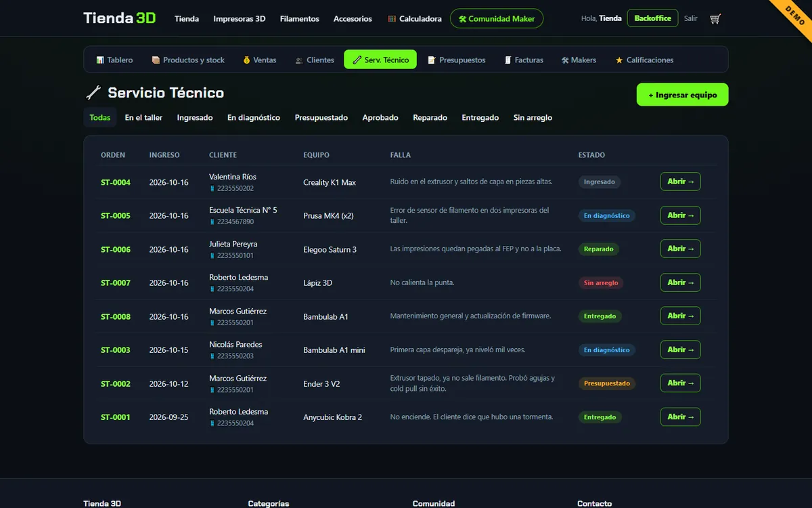812x508 pixels.
Task: Click the Tablero chart icon
Action: [100, 60]
